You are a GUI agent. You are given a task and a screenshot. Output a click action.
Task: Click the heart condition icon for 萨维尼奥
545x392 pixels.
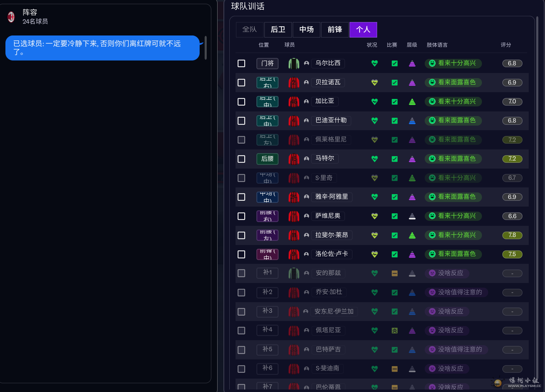pos(374,216)
